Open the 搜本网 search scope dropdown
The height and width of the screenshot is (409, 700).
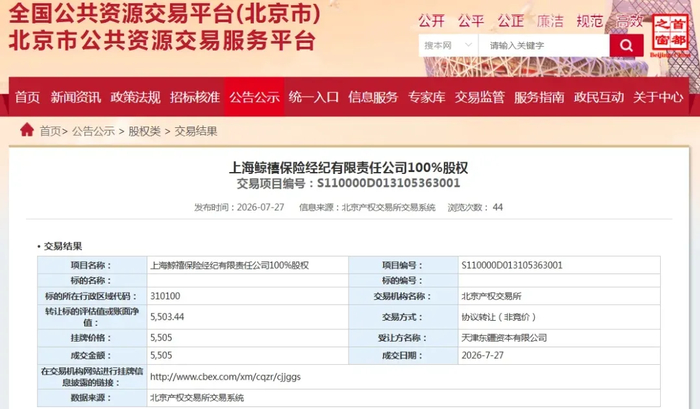click(x=448, y=46)
